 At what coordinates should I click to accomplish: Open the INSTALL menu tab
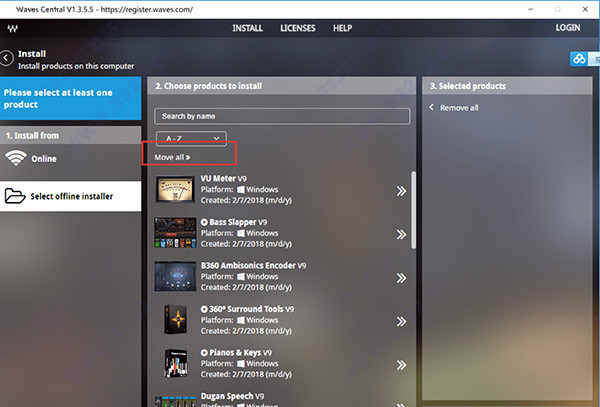click(x=248, y=28)
